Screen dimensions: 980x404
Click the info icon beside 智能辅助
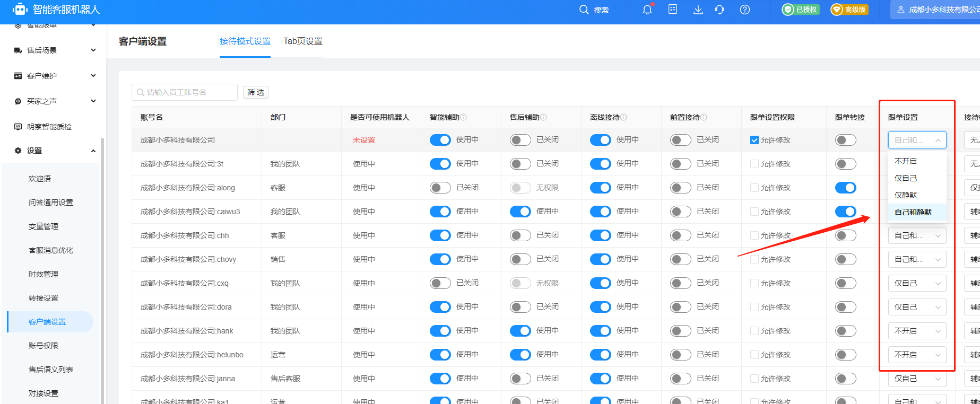pyautogui.click(x=464, y=117)
